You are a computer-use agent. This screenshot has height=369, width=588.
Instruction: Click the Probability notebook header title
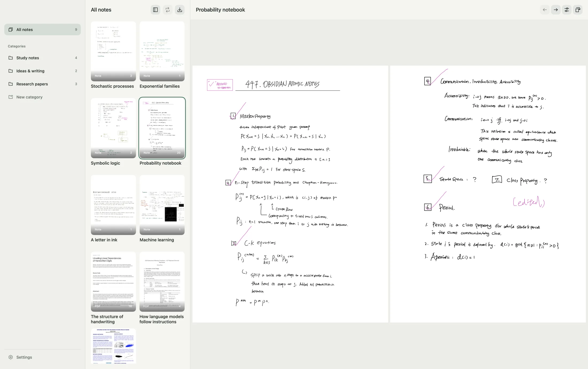click(x=220, y=10)
